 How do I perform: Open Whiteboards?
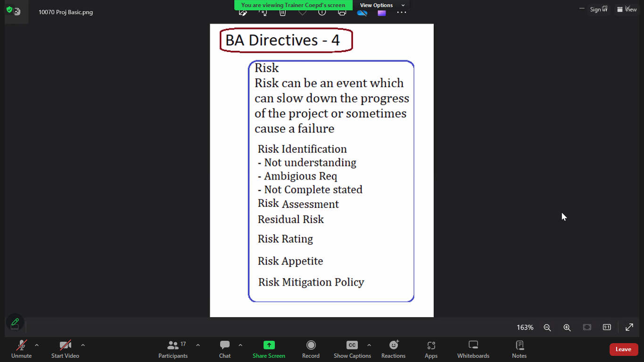(473, 349)
